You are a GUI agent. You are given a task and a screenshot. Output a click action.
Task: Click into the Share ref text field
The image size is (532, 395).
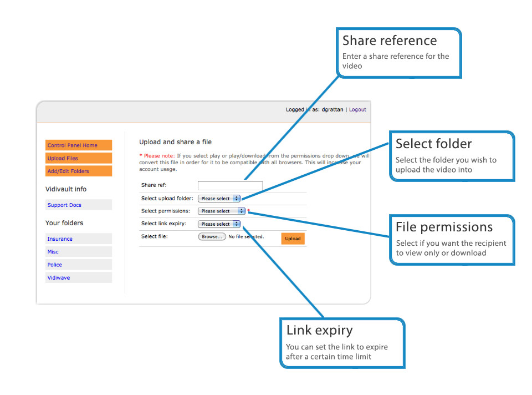(x=230, y=185)
